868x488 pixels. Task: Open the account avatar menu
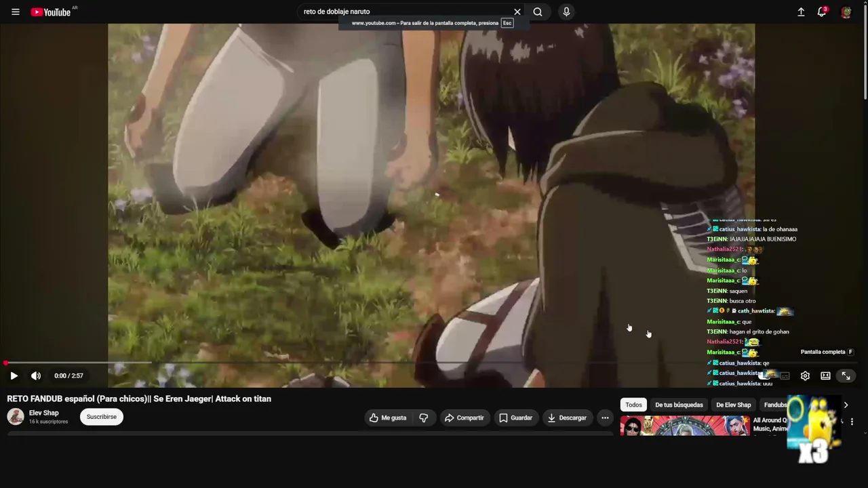[846, 12]
